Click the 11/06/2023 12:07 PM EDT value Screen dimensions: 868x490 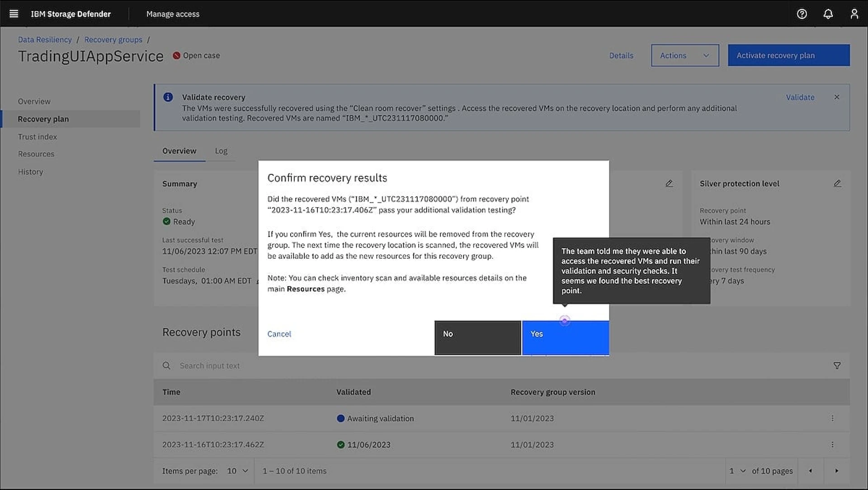(210, 251)
